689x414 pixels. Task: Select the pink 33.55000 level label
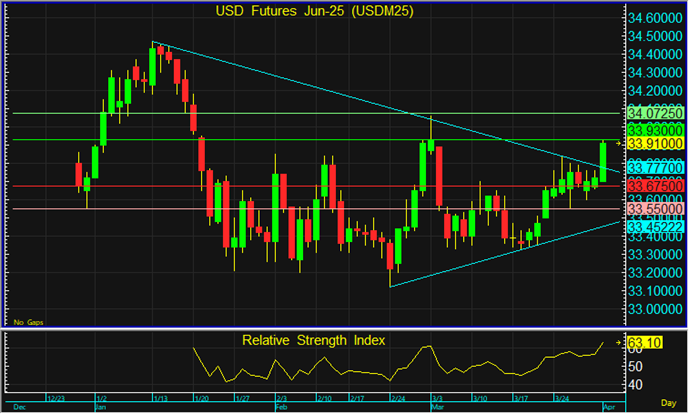tap(655, 209)
